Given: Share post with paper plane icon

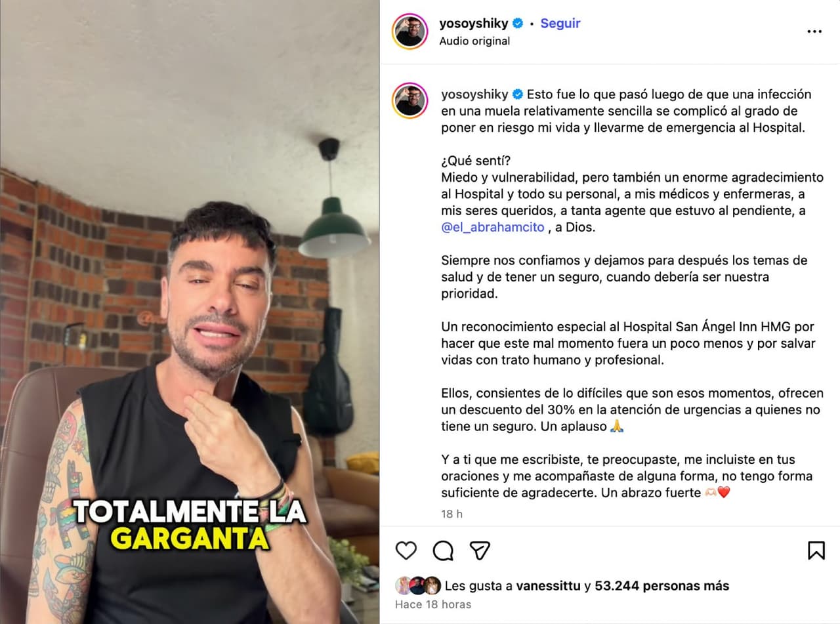Looking at the screenshot, I should [x=480, y=550].
